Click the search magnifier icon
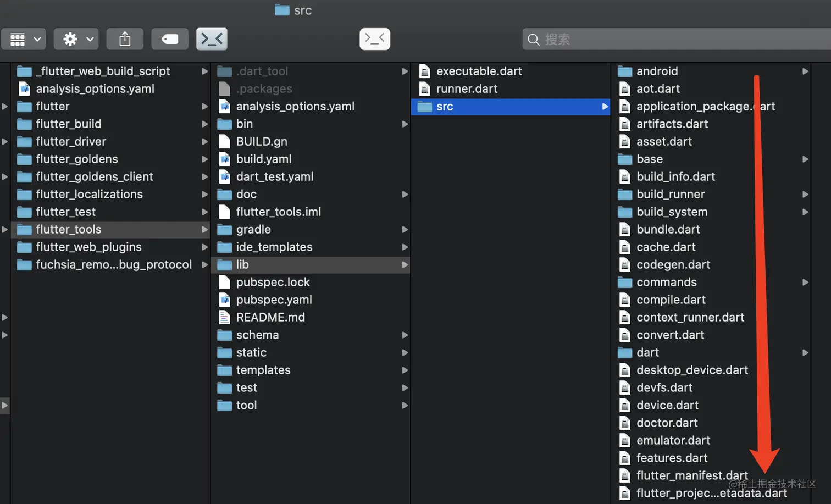The height and width of the screenshot is (504, 831). pos(533,40)
